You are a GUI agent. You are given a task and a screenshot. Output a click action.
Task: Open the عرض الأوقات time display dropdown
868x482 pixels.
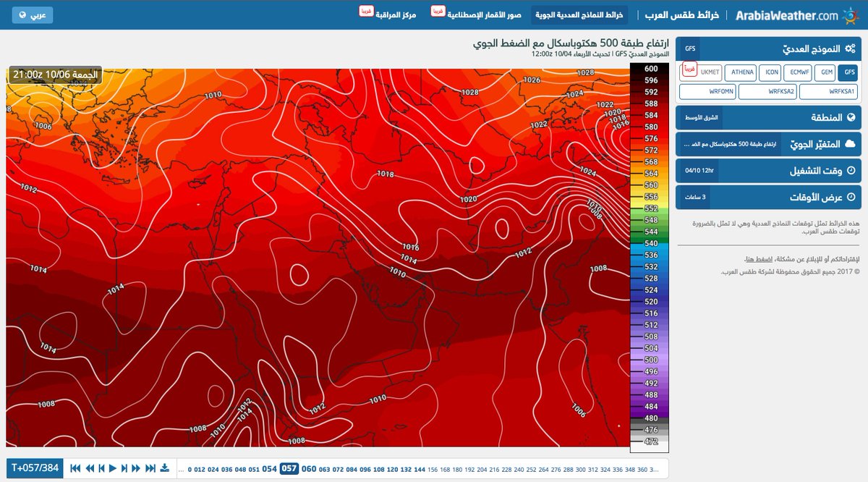click(769, 197)
